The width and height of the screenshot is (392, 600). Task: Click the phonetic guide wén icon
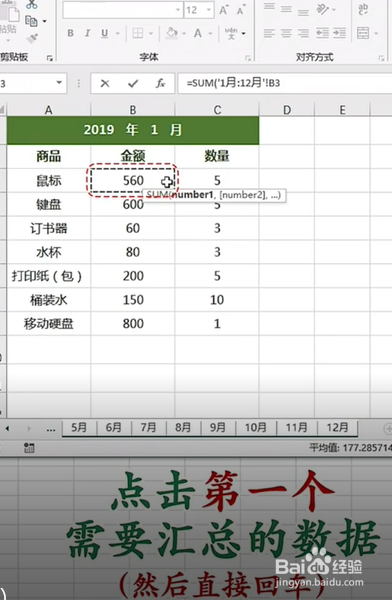point(231,33)
